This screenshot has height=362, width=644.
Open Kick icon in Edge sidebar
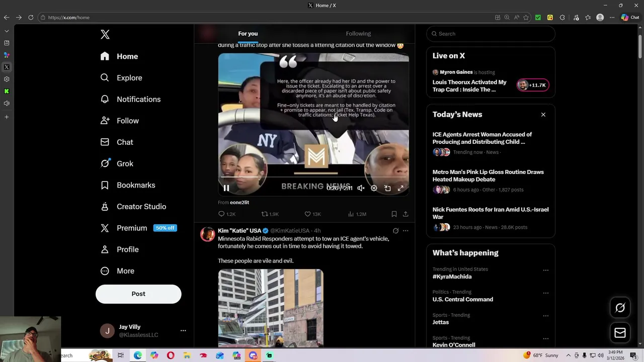[x=7, y=91]
